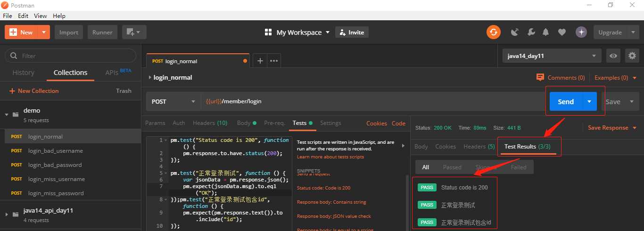The width and height of the screenshot is (644, 231).
Task: Open the Examples (0) dropdown
Action: [615, 77]
